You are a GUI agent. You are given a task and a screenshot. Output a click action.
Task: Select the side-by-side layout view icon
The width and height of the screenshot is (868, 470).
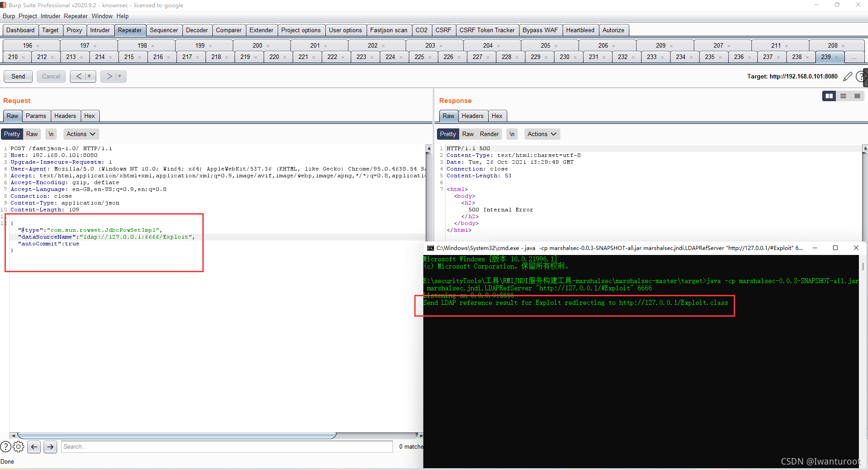point(829,96)
